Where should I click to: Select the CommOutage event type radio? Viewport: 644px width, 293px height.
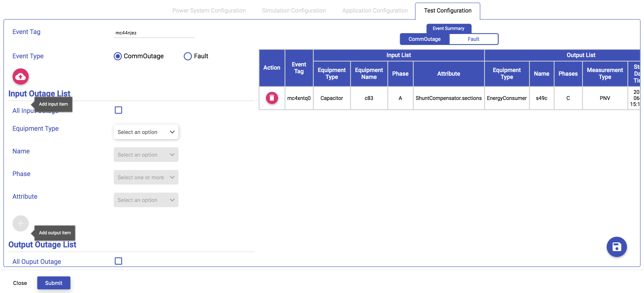point(118,56)
